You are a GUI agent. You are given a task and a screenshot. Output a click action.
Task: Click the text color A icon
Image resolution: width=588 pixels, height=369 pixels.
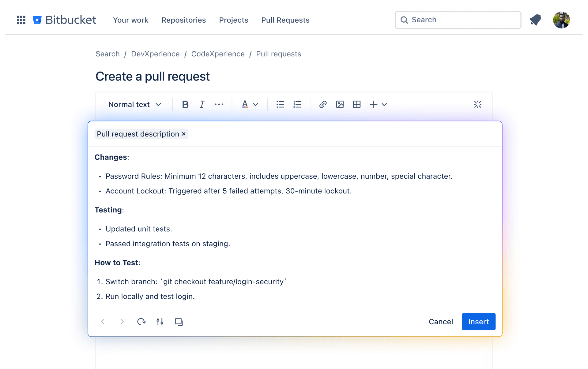245,105
